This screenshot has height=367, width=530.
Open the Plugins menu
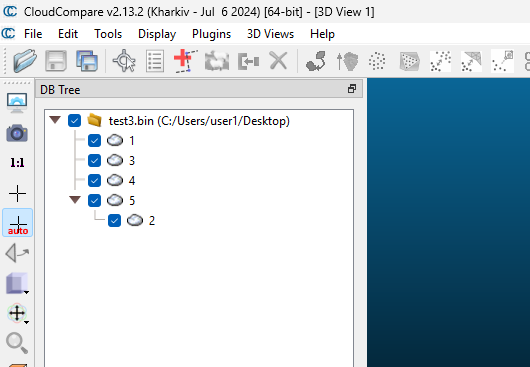tap(212, 34)
